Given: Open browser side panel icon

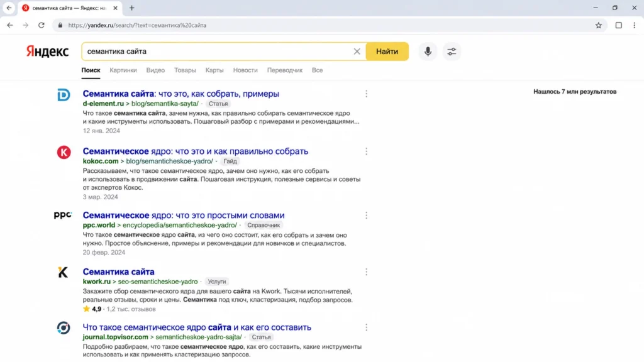Looking at the screenshot, I should (x=619, y=25).
